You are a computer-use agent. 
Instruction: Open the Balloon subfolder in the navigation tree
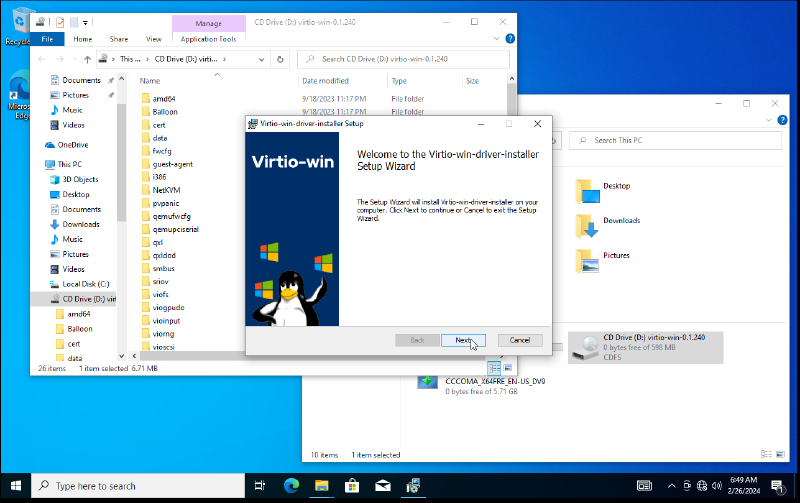(x=80, y=329)
